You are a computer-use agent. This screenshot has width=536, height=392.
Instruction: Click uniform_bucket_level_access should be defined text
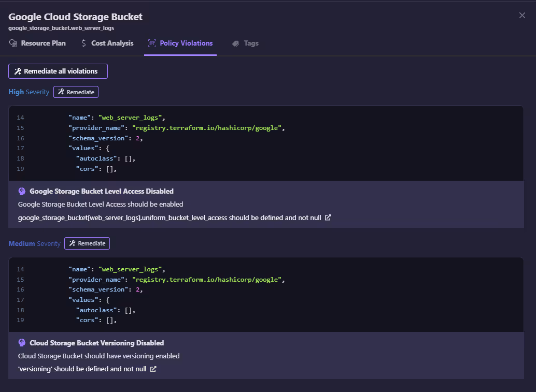(x=170, y=217)
